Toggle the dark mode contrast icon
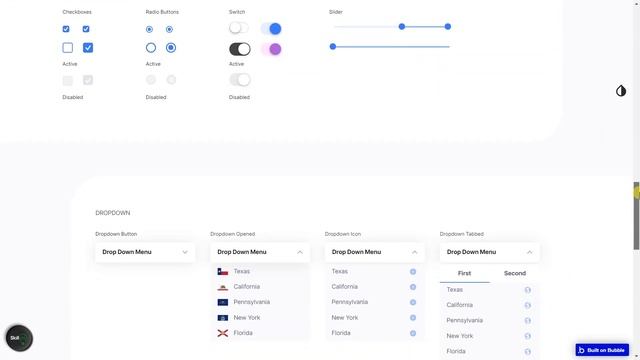 coord(621,91)
